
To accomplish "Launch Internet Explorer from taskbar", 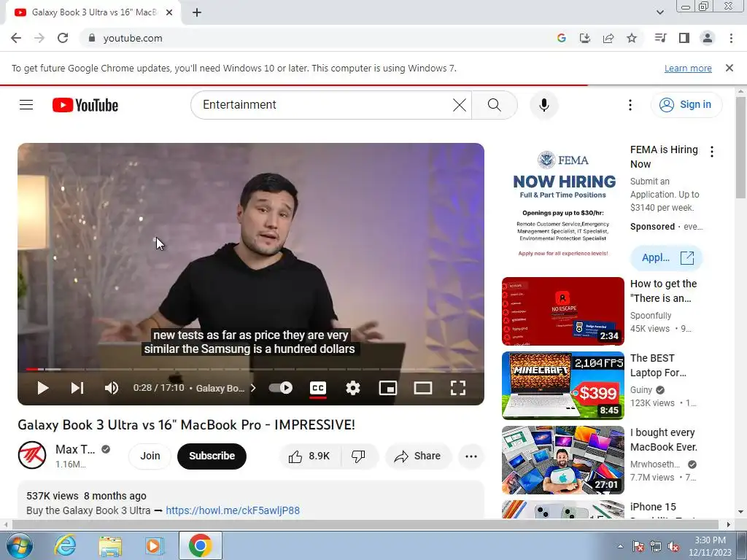I will click(65, 545).
